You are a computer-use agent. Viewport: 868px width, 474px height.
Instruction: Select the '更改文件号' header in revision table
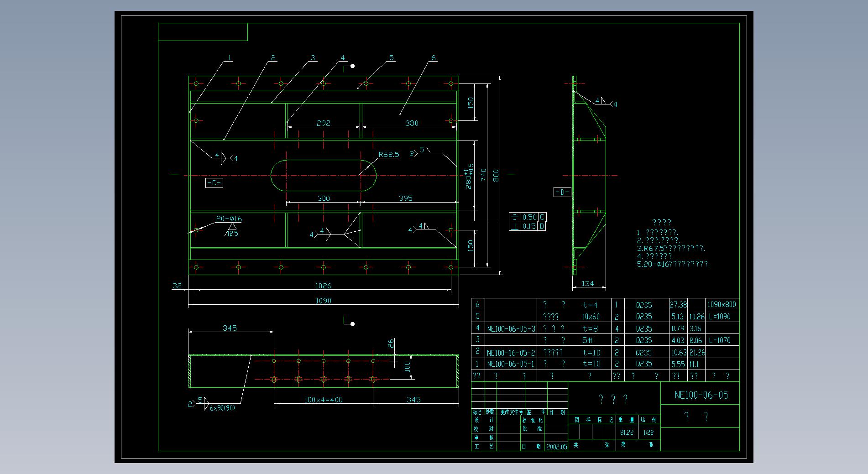pos(512,412)
